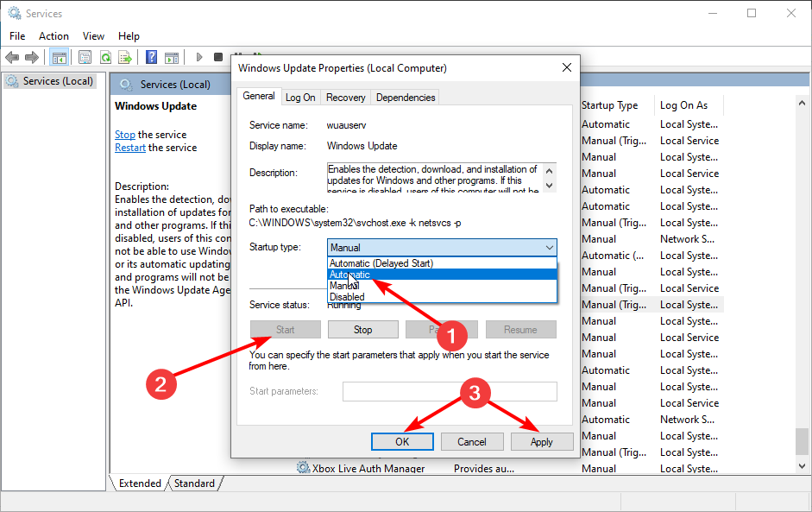Screen dimensions: 812x512
Task: Select Services (Local) in the console tree
Action: tap(50, 81)
